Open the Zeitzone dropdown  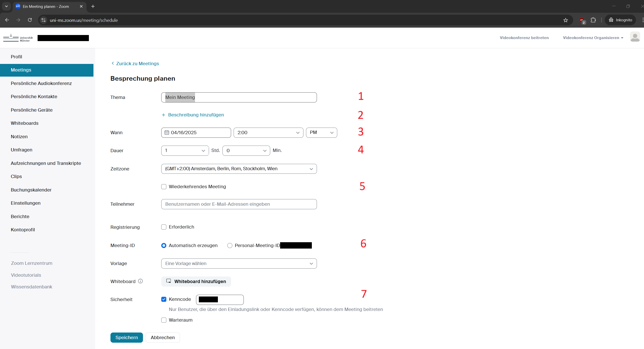[239, 169]
